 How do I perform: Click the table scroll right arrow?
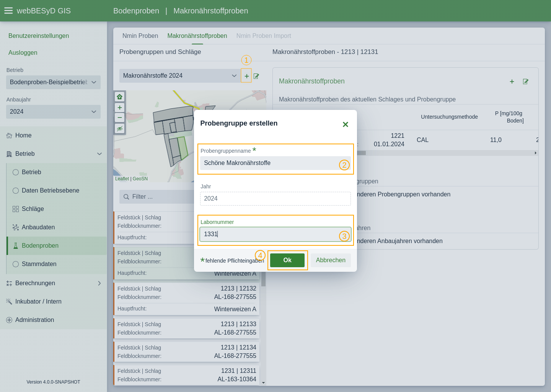pos(536,153)
